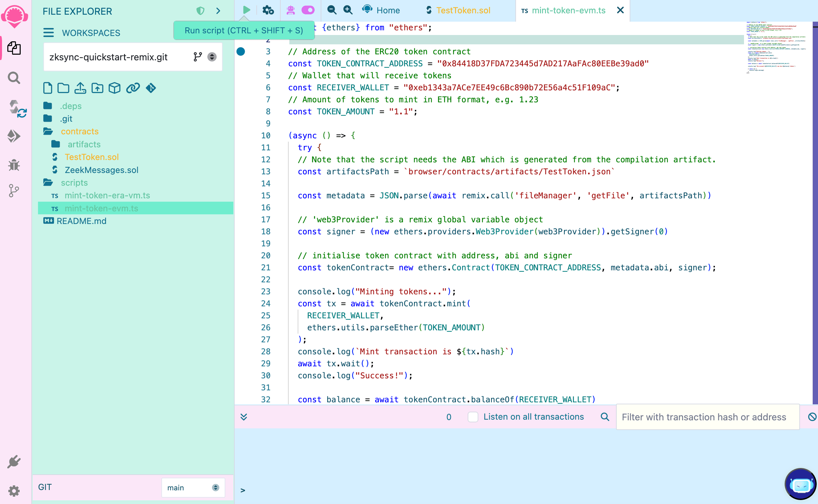Open the main branch selector in GIT panel
The image size is (818, 504).
193,487
